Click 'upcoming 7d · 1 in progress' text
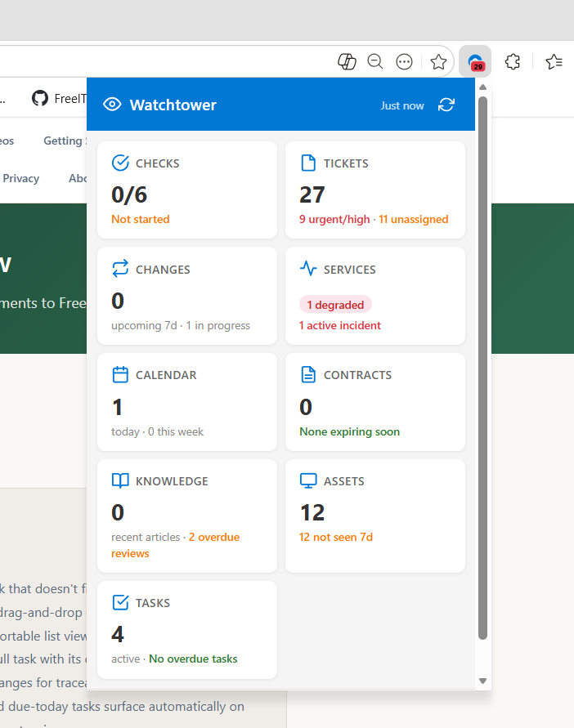The image size is (574, 728). (x=181, y=325)
